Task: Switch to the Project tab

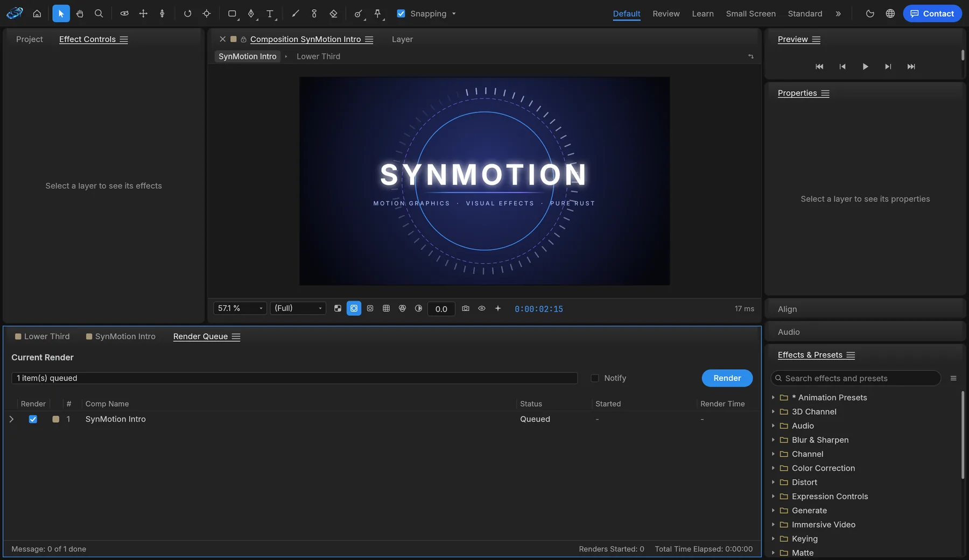Action: pyautogui.click(x=30, y=39)
